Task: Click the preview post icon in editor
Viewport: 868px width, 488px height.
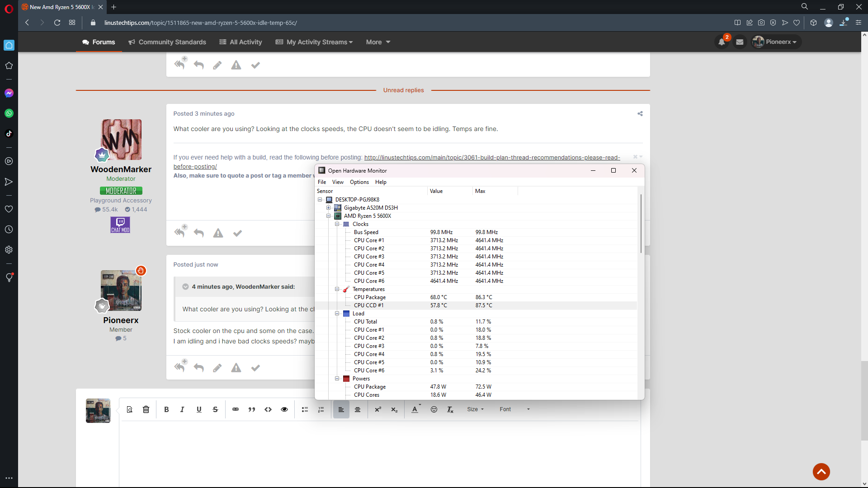Action: coord(130,409)
